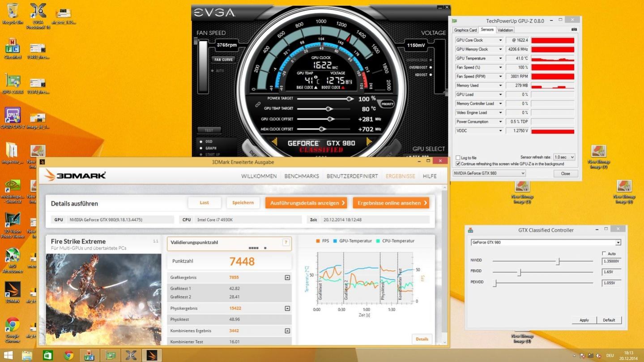644x362 pixels.
Task: Collapse Physikergebnis section in 3DMark
Action: pos(287,308)
